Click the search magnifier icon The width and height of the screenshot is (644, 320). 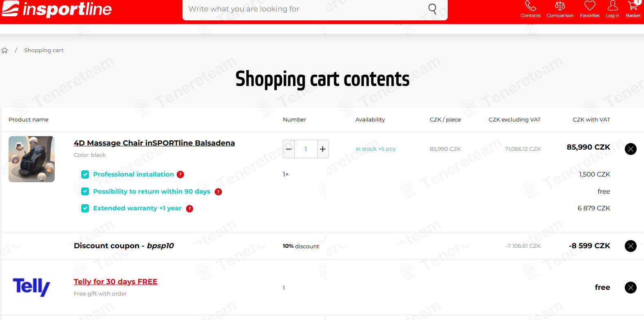coord(432,9)
